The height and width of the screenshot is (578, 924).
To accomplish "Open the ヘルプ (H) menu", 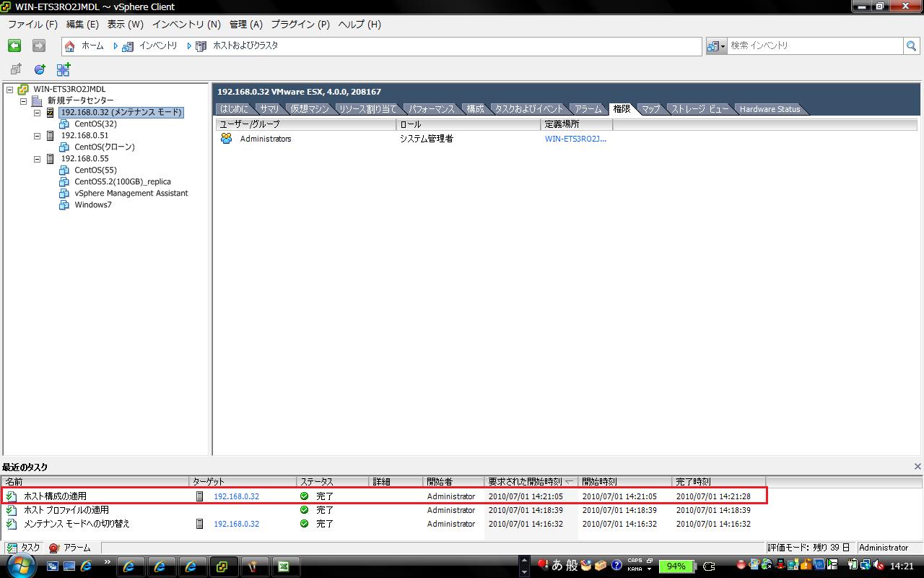I will click(x=359, y=24).
